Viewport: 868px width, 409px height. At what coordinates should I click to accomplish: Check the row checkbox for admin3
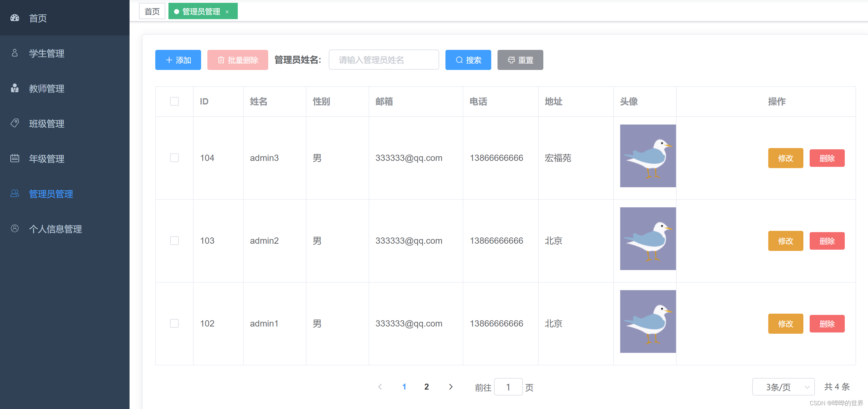(x=174, y=158)
